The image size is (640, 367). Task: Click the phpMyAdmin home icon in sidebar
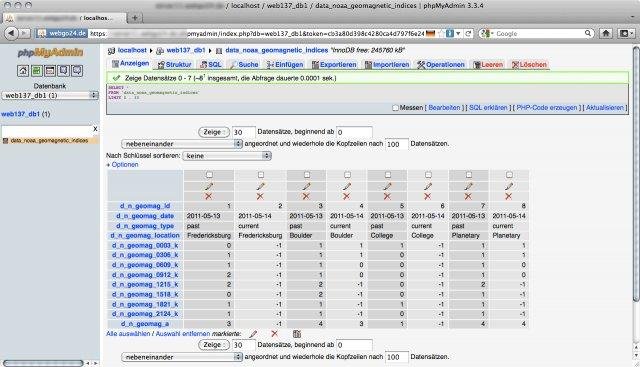pos(23,71)
